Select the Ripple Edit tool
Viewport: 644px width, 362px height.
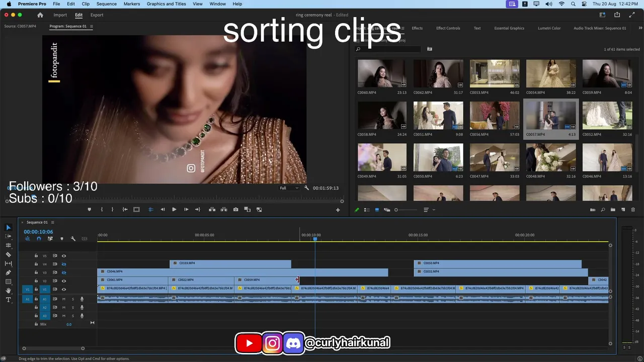pos(8,245)
